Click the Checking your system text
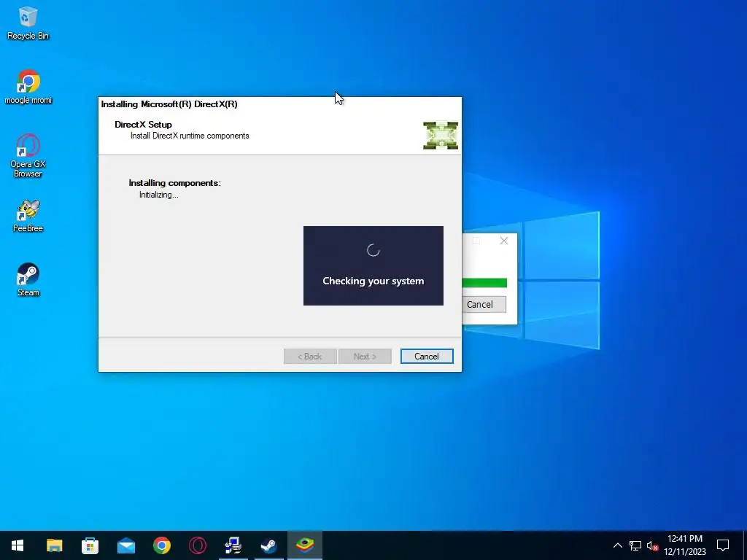 [x=373, y=281]
